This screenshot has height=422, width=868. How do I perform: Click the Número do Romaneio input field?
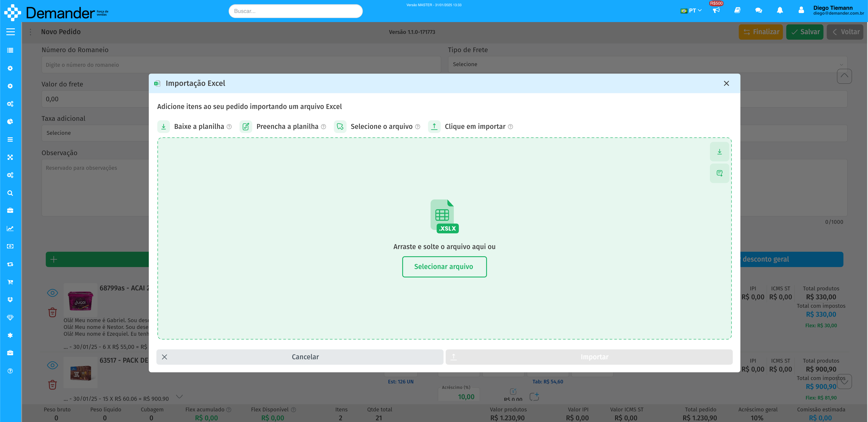tap(241, 65)
